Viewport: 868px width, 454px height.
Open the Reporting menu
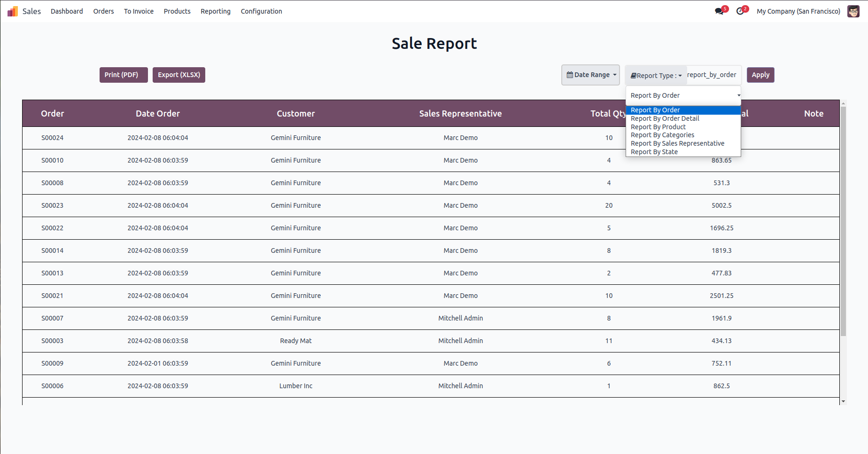[216, 11]
